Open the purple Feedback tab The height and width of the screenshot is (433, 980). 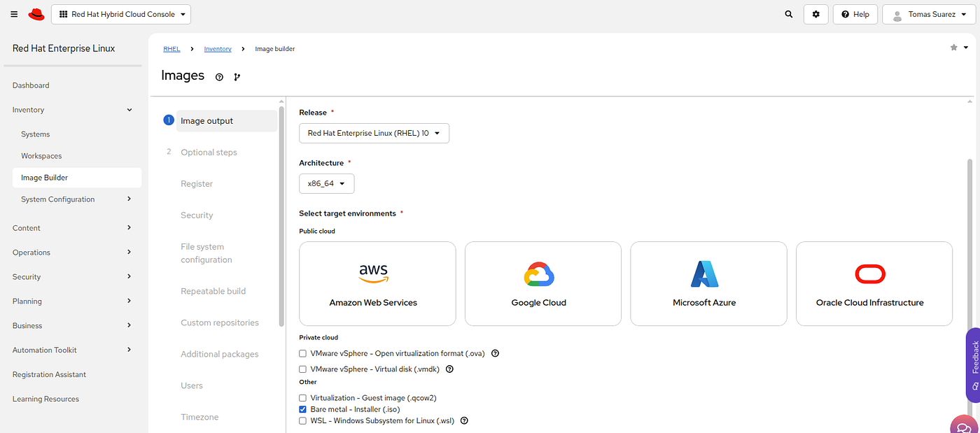coord(973,365)
